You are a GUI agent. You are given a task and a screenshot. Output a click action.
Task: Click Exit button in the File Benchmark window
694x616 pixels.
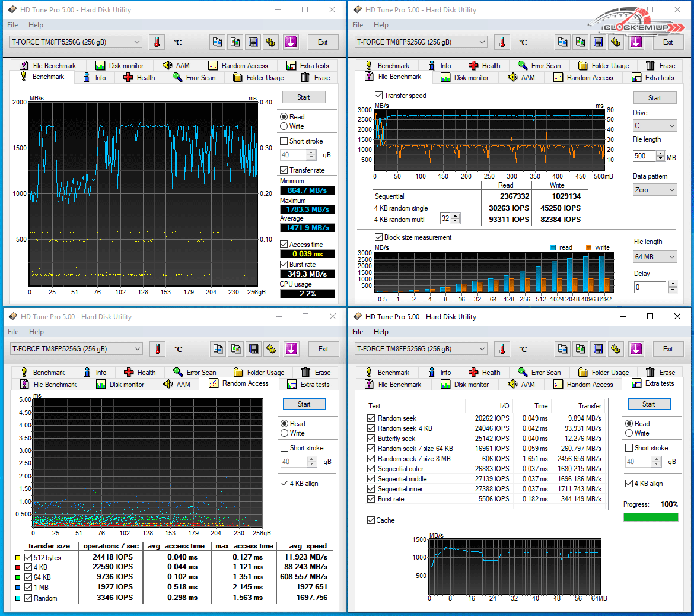pos(667,42)
